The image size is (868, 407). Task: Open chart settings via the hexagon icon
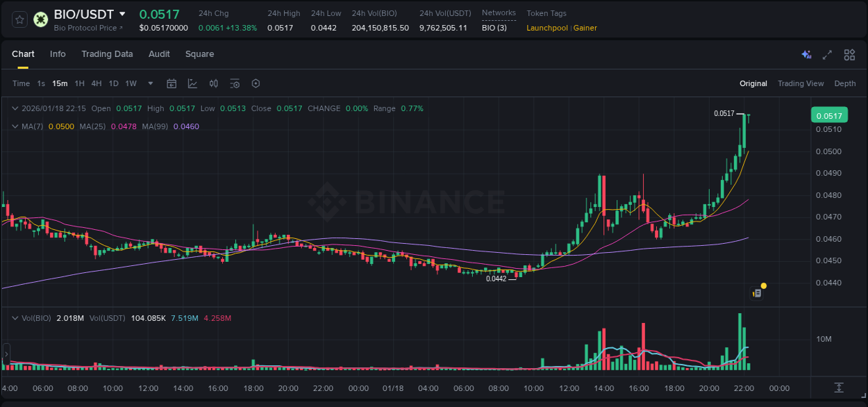pos(256,83)
